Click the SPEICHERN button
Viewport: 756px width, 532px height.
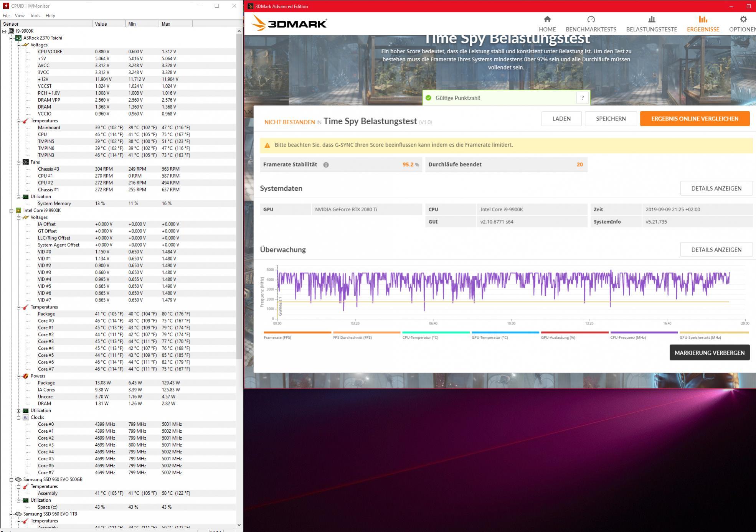pos(611,119)
